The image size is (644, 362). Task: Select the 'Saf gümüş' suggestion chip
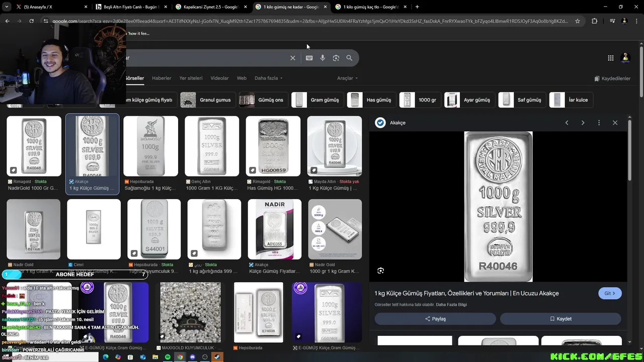point(522,100)
